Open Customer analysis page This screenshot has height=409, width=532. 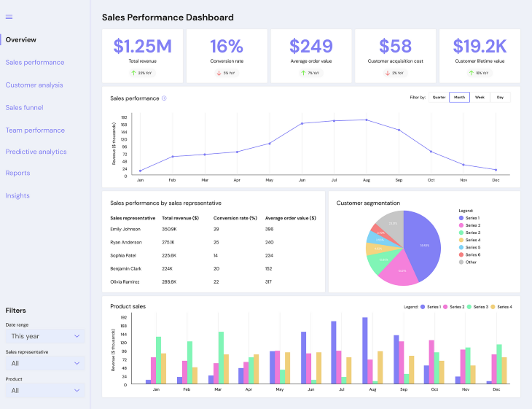34,85
